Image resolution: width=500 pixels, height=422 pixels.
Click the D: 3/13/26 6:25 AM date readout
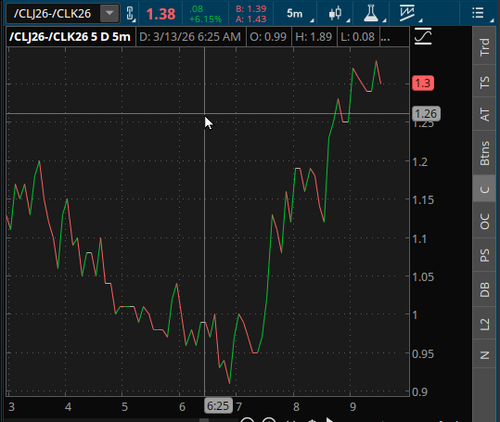click(190, 37)
